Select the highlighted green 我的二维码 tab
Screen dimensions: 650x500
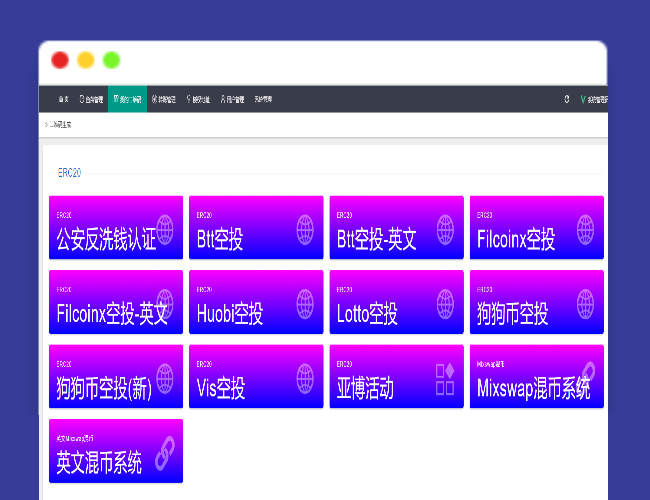(127, 99)
